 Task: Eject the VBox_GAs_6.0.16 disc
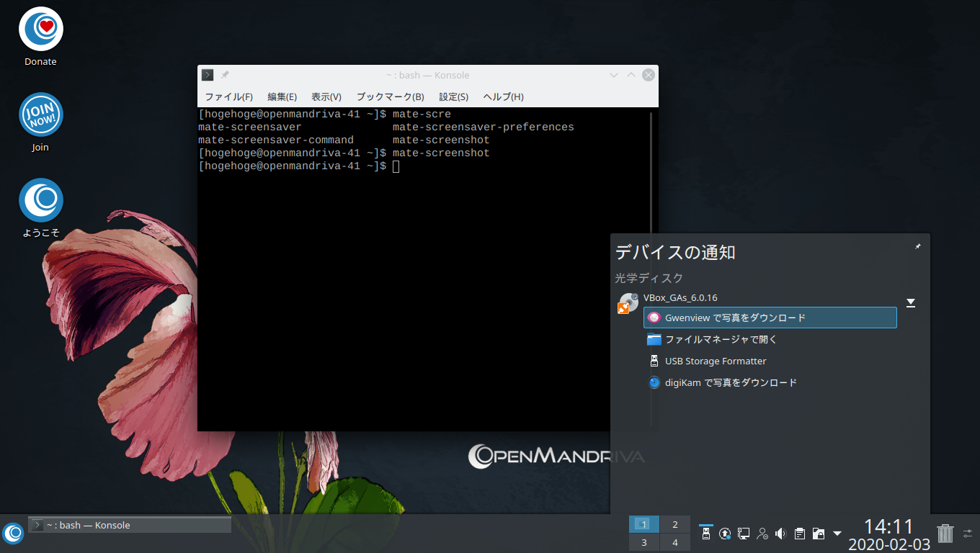(x=911, y=303)
